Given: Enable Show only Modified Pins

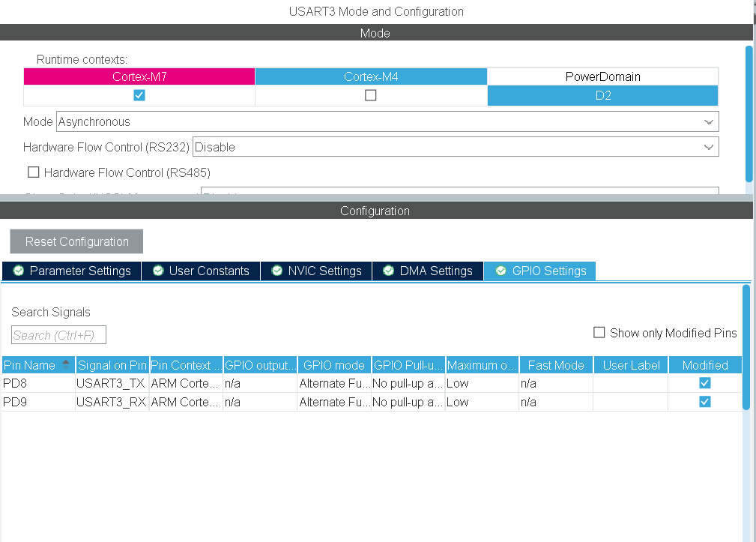Looking at the screenshot, I should (x=597, y=332).
